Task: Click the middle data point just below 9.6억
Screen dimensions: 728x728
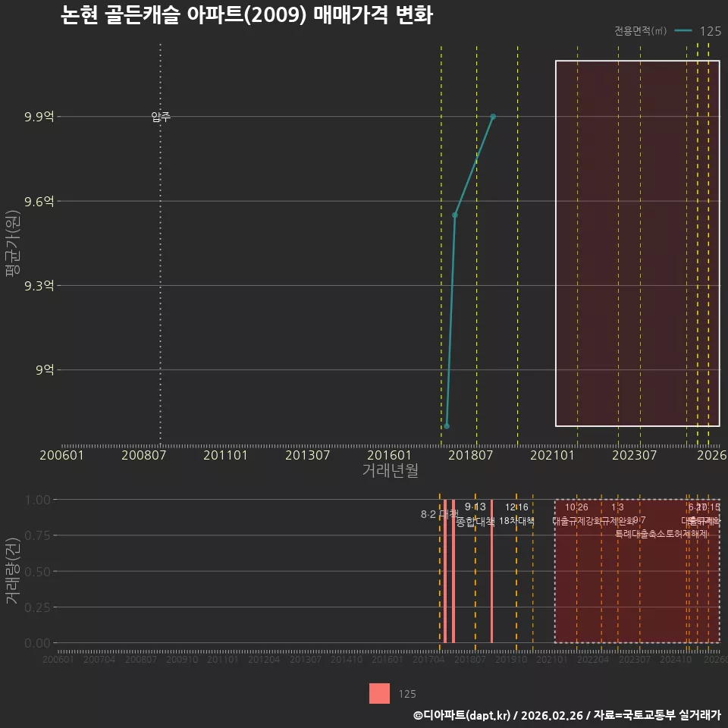Action: 455,215
